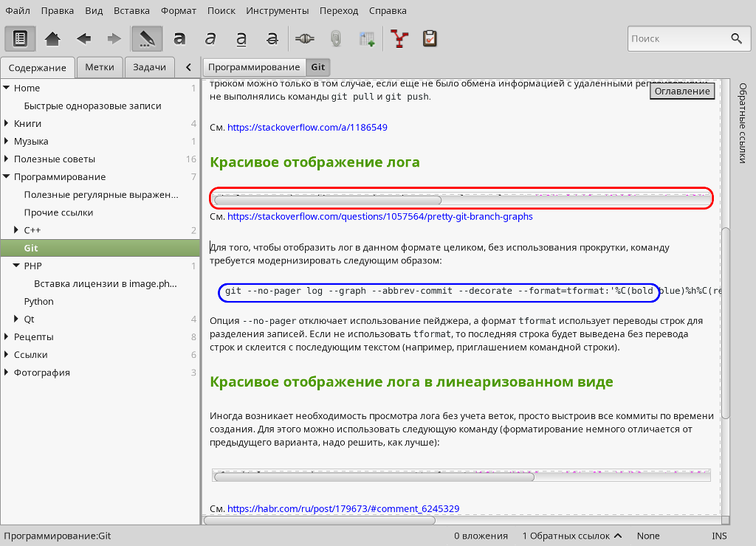Apply strikethrough formatting

pos(272,38)
